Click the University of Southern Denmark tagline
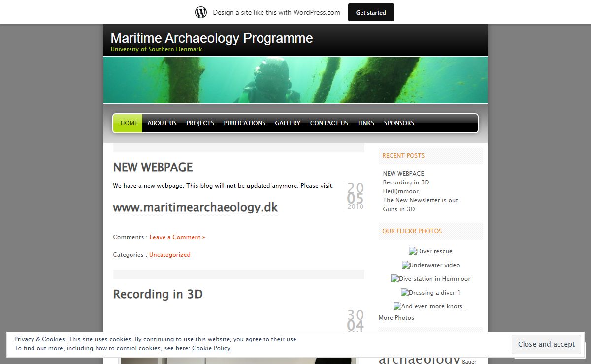Viewport: 591px width, 364px height. click(156, 49)
